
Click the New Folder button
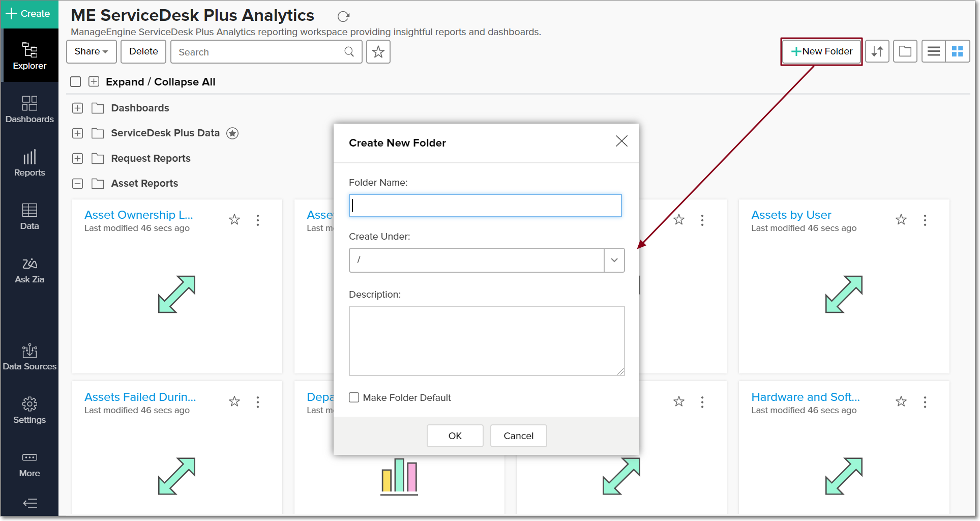(821, 51)
